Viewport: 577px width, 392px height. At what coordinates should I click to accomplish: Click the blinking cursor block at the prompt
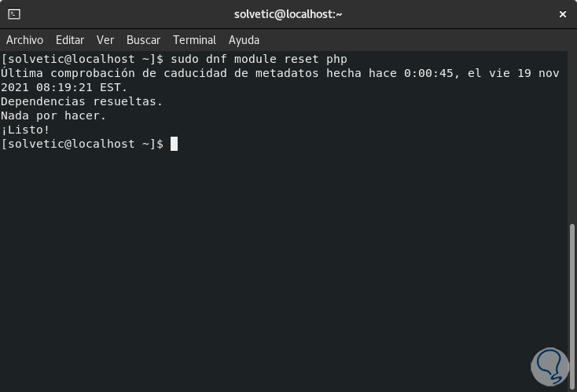[174, 144]
